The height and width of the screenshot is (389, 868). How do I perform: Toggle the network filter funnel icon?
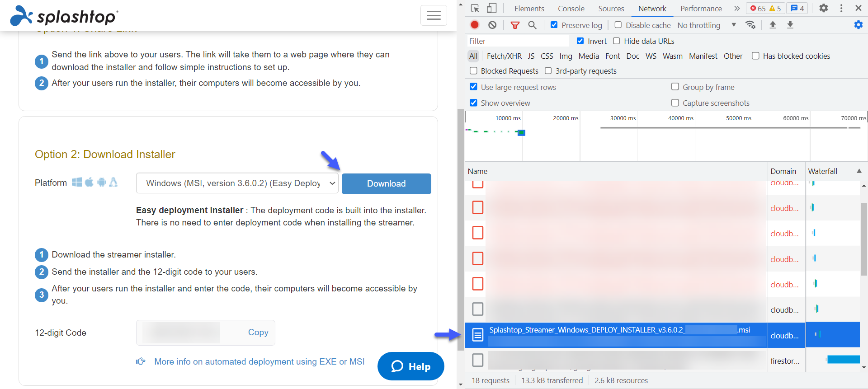[515, 25]
